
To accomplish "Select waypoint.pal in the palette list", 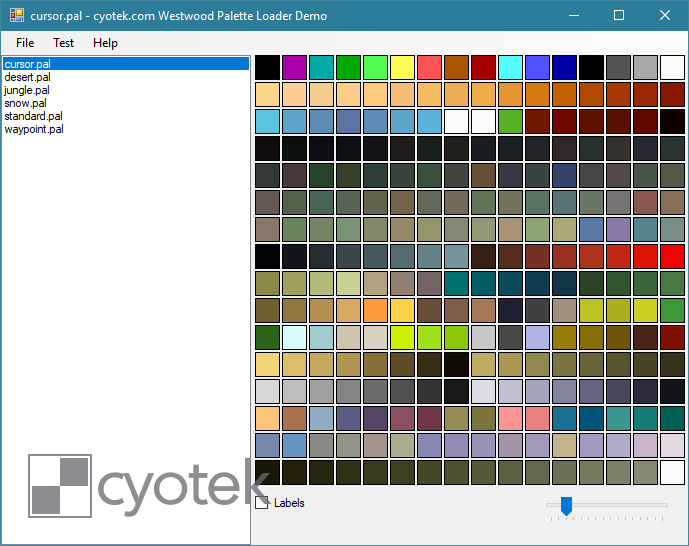I will (x=126, y=129).
